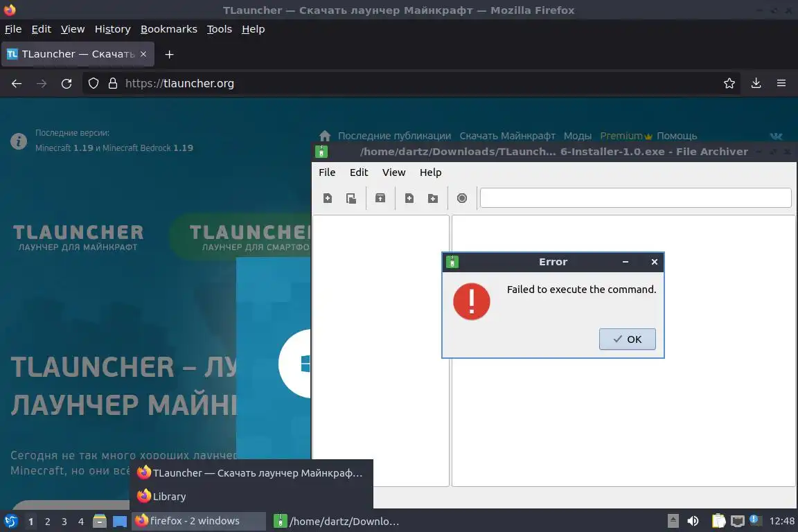This screenshot has height=532, width=798.
Task: Click the tracking protection shield icon
Action: coord(93,84)
